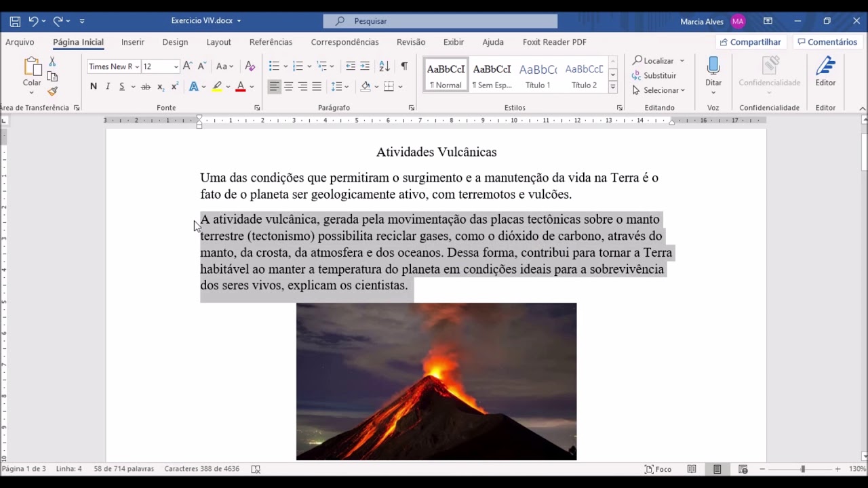Switch to the Layout tab

point(218,42)
